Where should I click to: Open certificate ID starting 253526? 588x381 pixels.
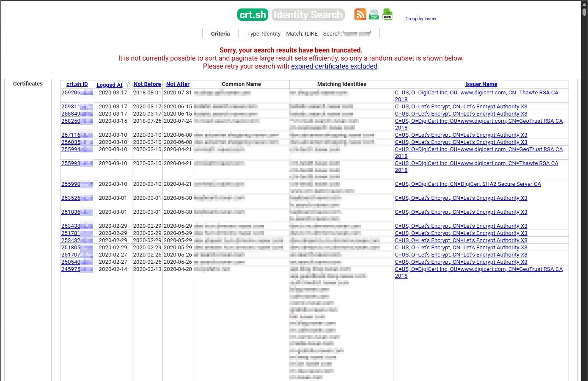pyautogui.click(x=77, y=198)
